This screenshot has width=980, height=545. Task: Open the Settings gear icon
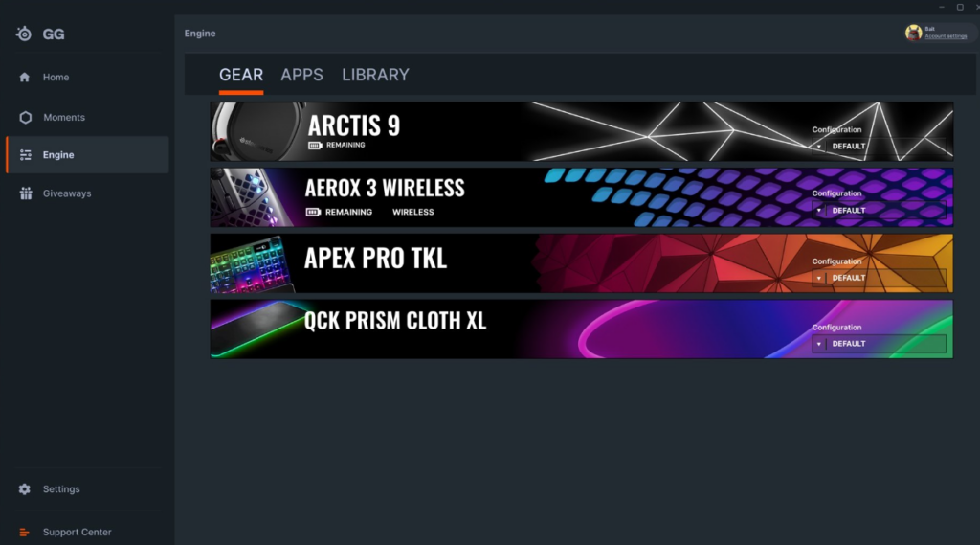click(24, 488)
